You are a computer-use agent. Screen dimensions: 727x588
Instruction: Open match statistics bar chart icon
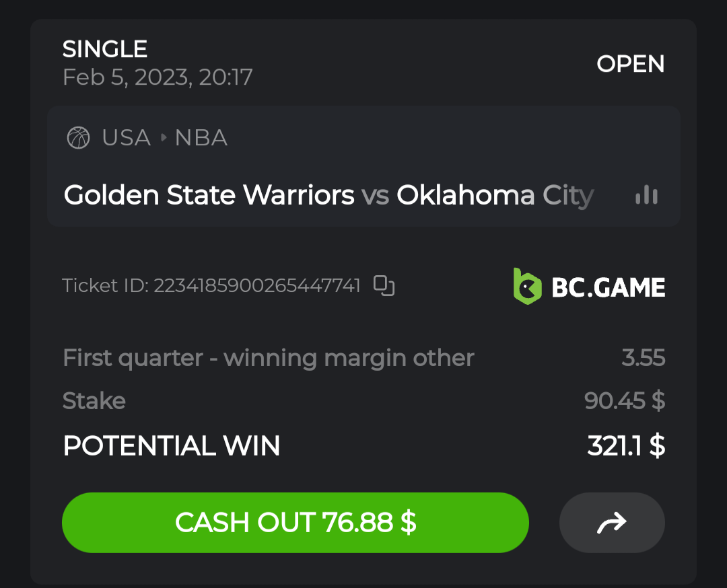tap(646, 195)
